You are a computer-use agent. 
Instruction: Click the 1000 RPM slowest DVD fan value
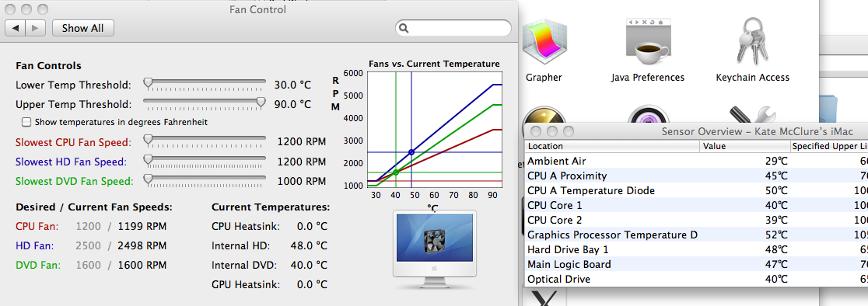[x=302, y=181]
